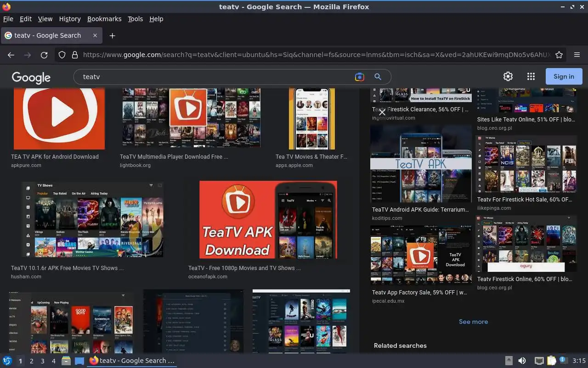The height and width of the screenshot is (368, 588).
Task: Open the taskbar start menu icon
Action: tap(7, 361)
